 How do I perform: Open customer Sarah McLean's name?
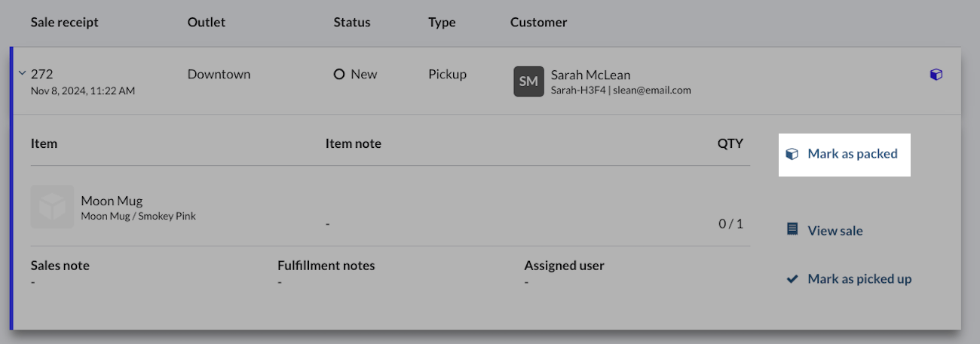pos(590,75)
